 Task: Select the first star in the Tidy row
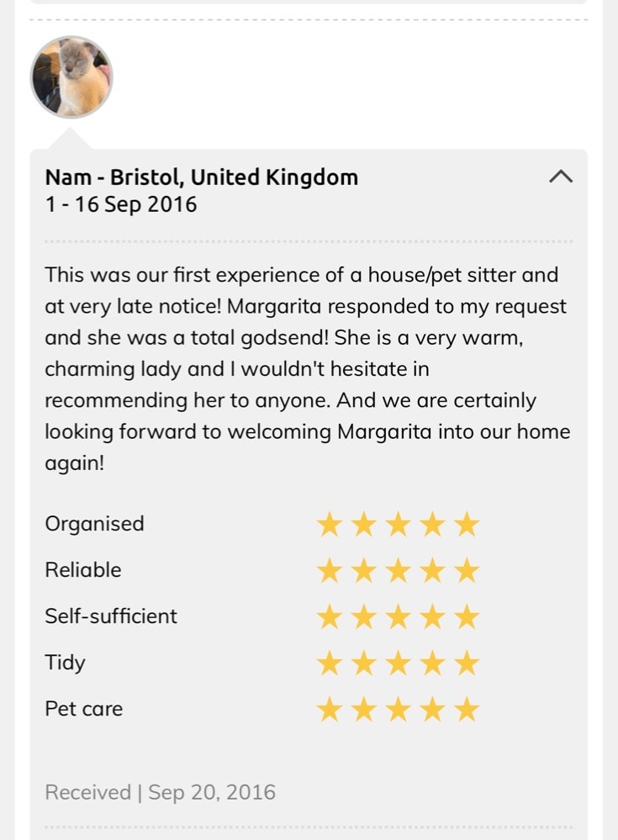coord(330,663)
